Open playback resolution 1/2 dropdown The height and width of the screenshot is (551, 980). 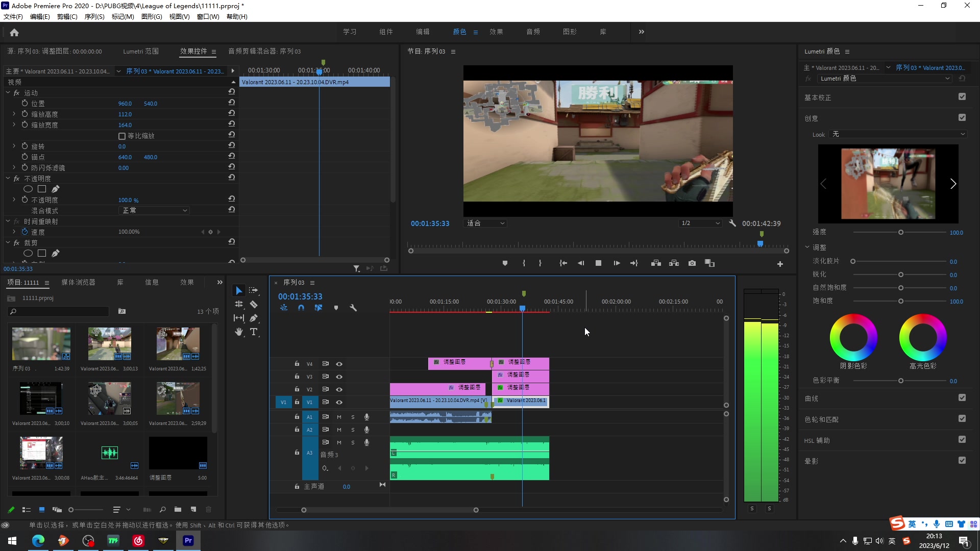(x=700, y=223)
